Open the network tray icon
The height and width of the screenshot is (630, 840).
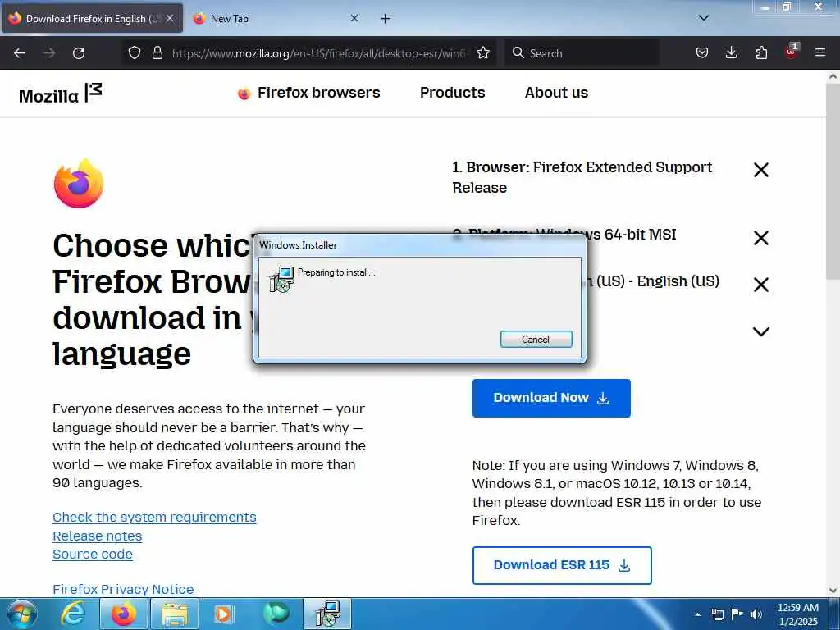point(717,614)
